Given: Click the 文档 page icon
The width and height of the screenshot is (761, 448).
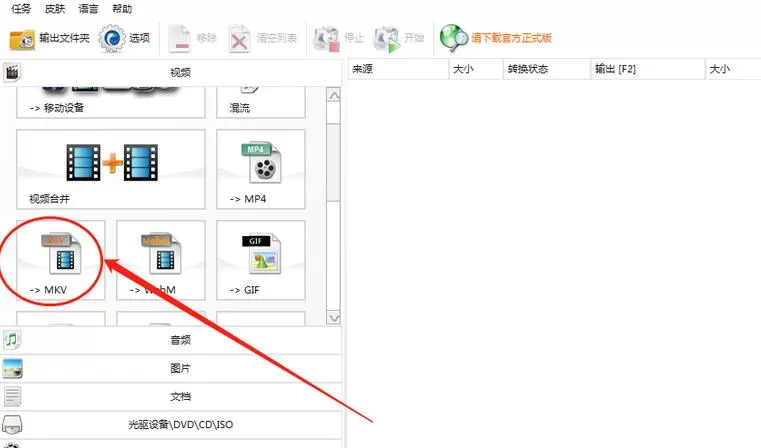Looking at the screenshot, I should pyautogui.click(x=12, y=397).
